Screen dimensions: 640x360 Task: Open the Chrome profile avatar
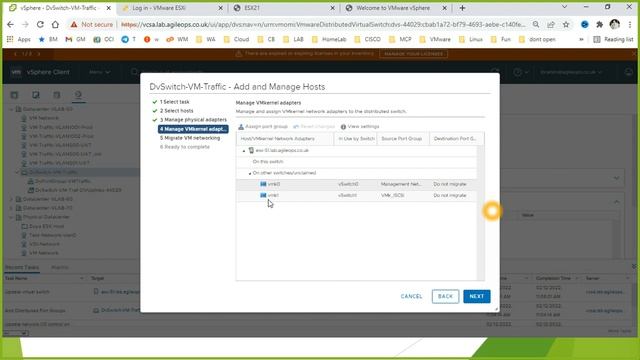tap(615, 24)
